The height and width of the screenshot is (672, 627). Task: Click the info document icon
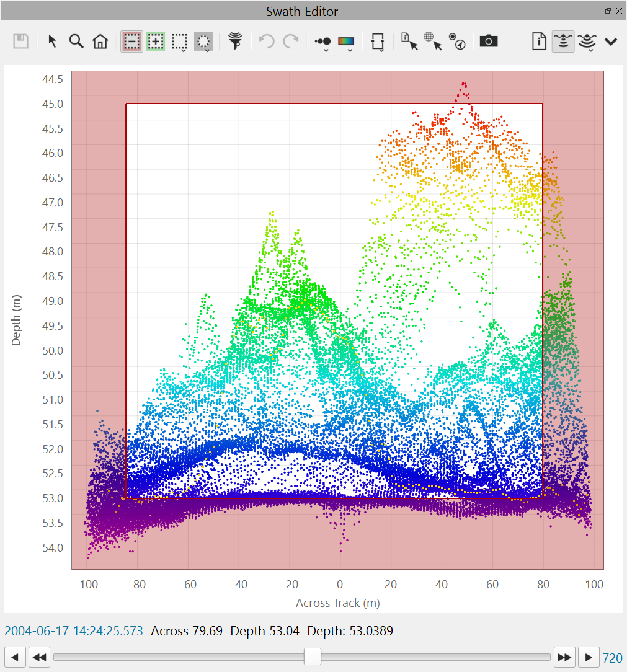pos(540,42)
